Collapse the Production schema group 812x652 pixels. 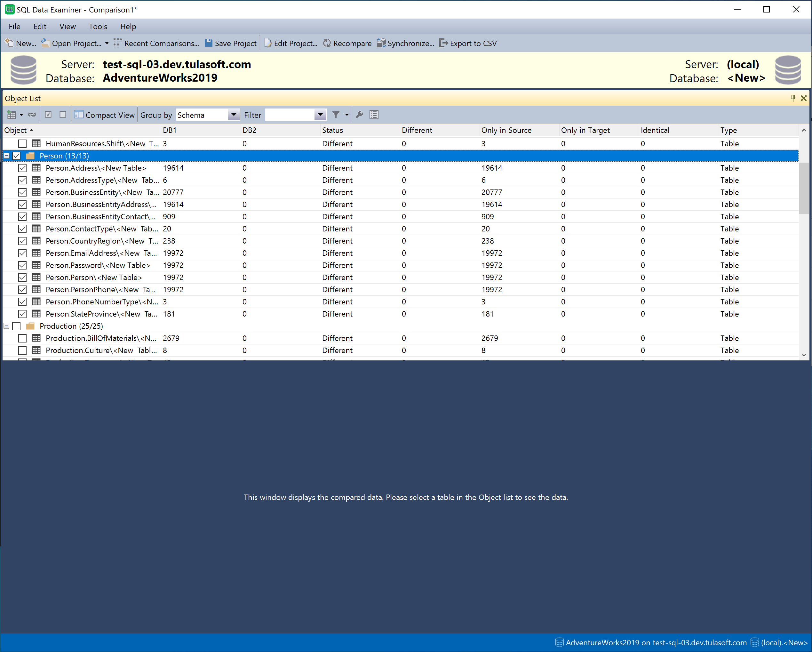[x=6, y=326]
